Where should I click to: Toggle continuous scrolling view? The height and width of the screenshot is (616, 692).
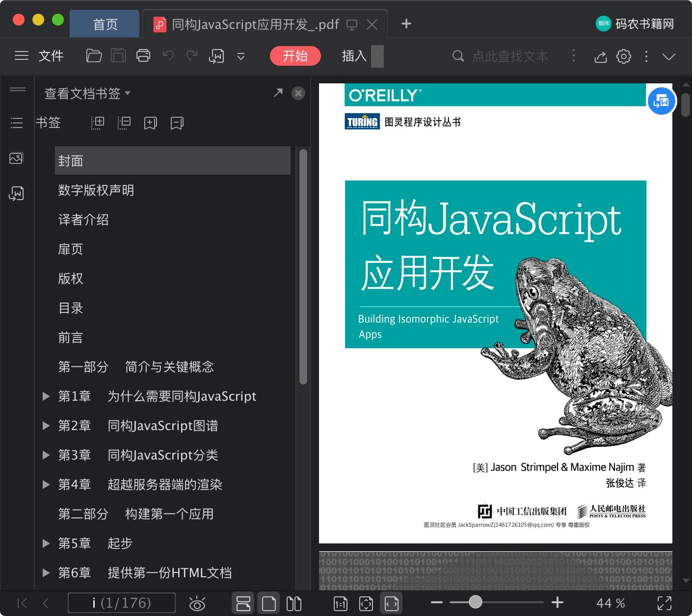tap(243, 603)
